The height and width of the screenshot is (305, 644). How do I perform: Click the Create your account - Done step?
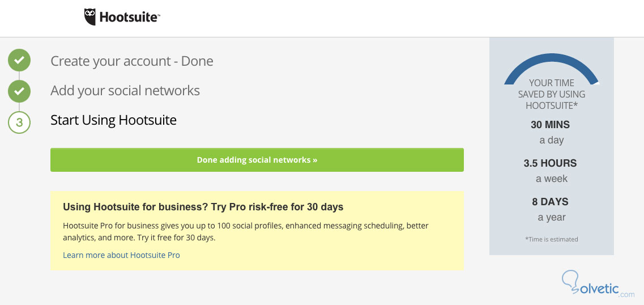[132, 61]
